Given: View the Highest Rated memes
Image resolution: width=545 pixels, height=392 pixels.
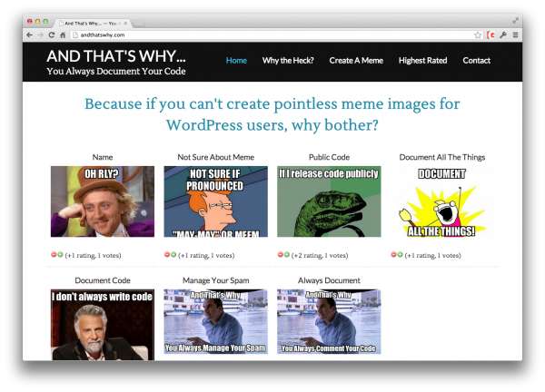Looking at the screenshot, I should click(423, 61).
